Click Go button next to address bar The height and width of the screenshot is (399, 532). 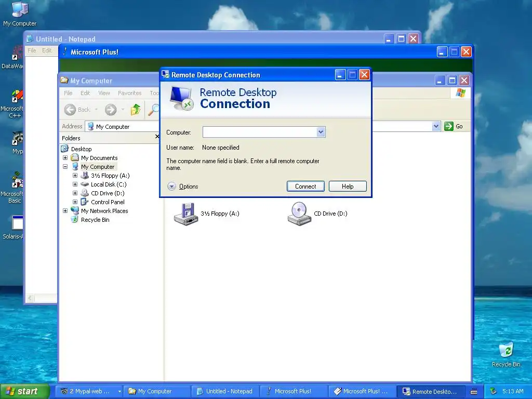[x=454, y=126]
